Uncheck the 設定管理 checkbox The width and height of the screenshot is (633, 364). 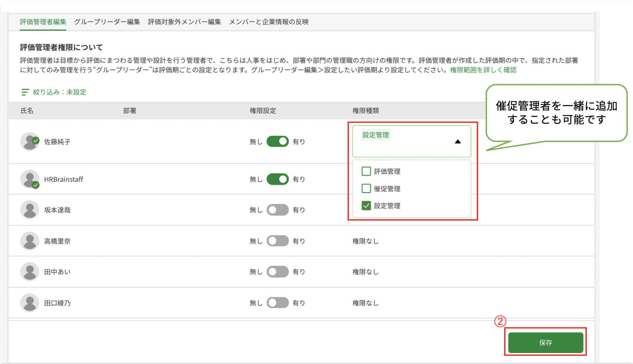point(366,206)
